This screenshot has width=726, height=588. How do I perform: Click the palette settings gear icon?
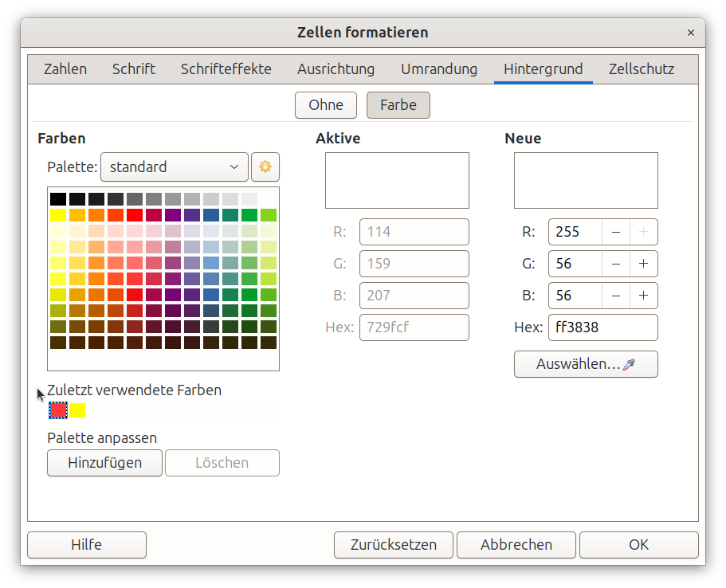265,167
